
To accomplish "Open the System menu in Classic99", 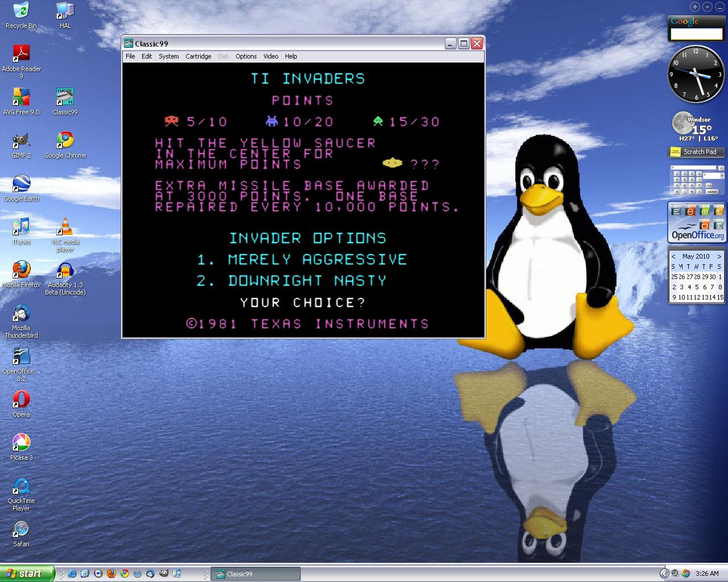I will pyautogui.click(x=168, y=56).
